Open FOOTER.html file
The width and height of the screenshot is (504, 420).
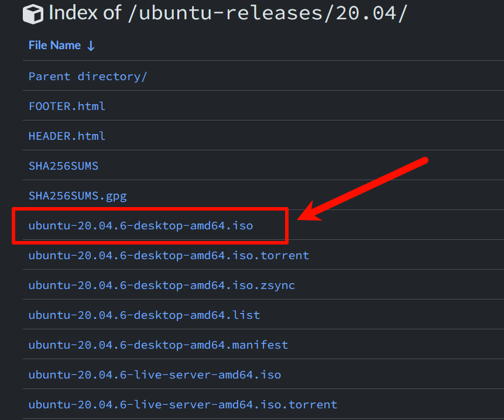point(67,106)
